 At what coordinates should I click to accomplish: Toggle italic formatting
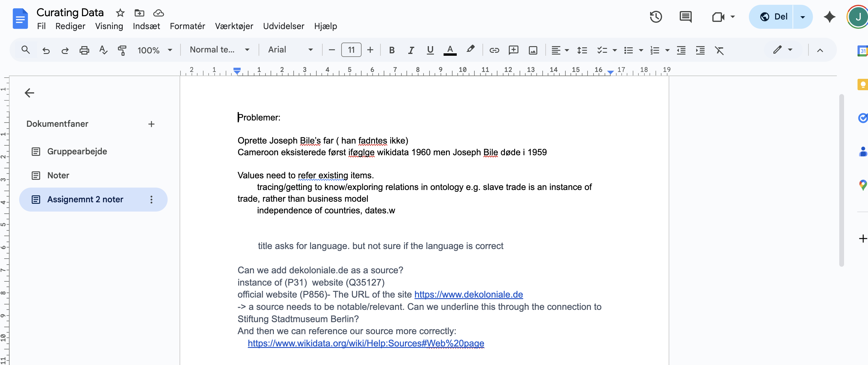click(411, 50)
